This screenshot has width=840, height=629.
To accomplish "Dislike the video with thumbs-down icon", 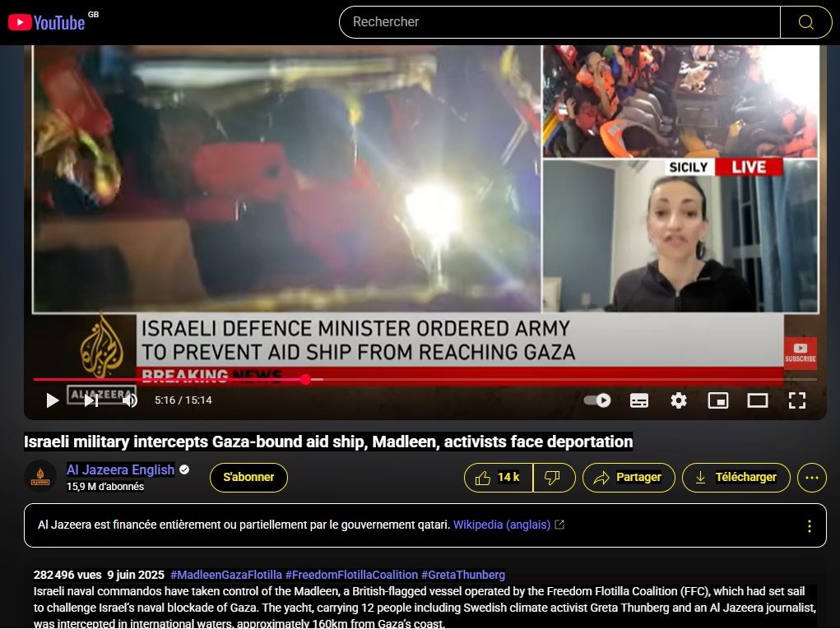I will [x=554, y=478].
